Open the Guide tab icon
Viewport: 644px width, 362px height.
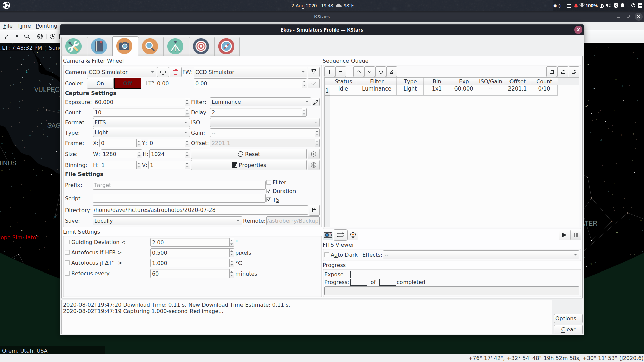(226, 46)
